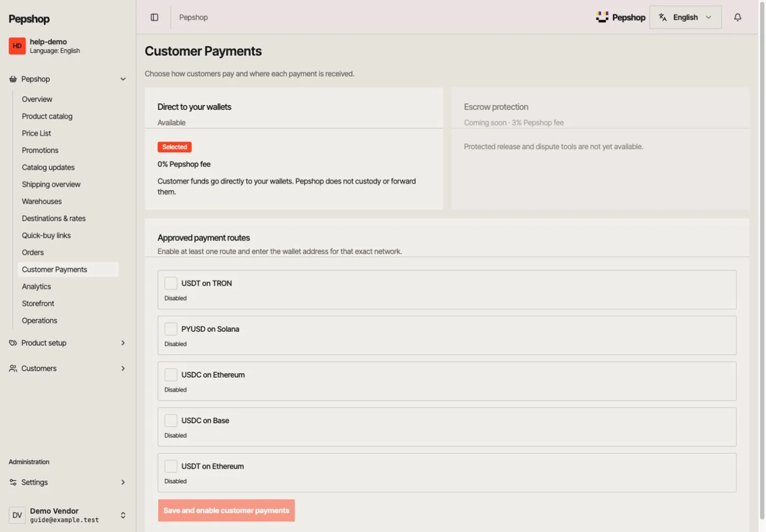The width and height of the screenshot is (766, 532).
Task: Open the English language dropdown
Action: tap(686, 18)
